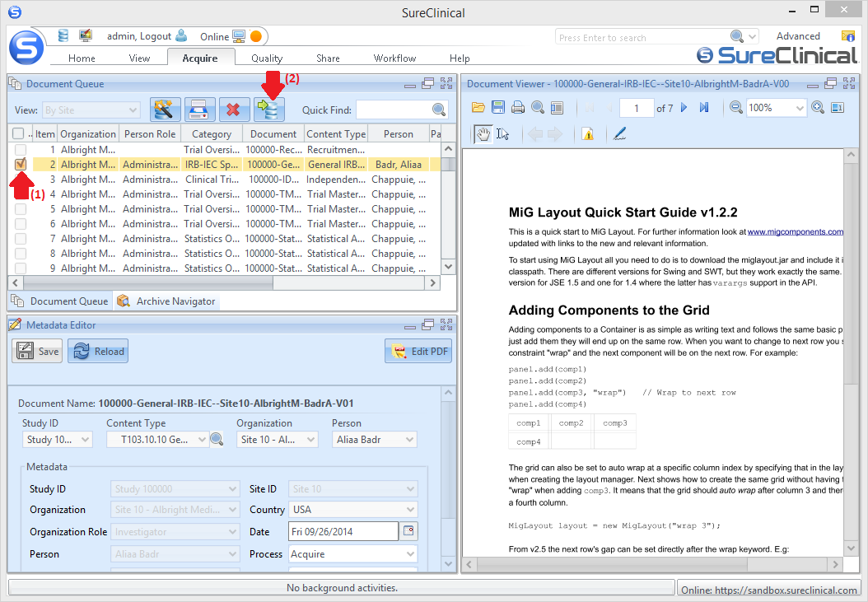Open the Workflow tab
Viewport: 868px width, 602px height.
[x=394, y=58]
